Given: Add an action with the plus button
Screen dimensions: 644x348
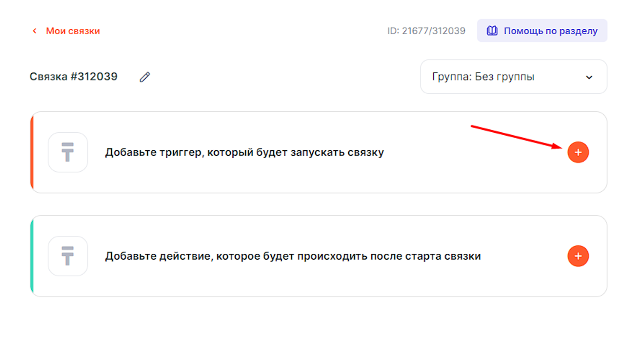Looking at the screenshot, I should pyautogui.click(x=578, y=256).
